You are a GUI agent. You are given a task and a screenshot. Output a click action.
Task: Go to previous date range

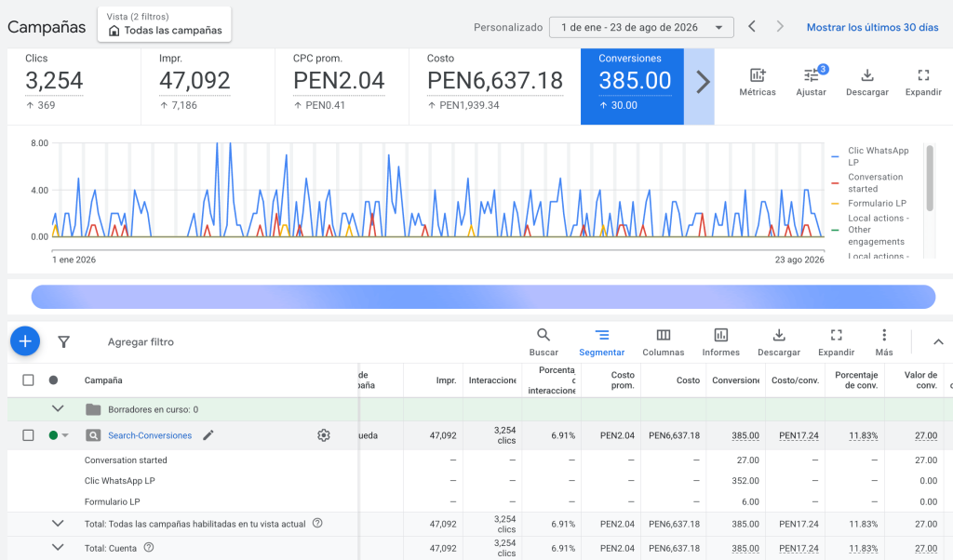(752, 27)
